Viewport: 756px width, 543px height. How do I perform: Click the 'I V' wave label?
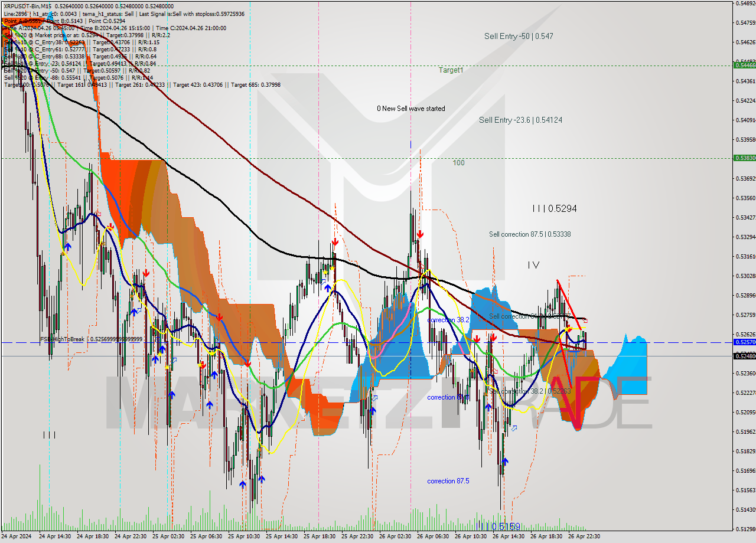tap(533, 265)
